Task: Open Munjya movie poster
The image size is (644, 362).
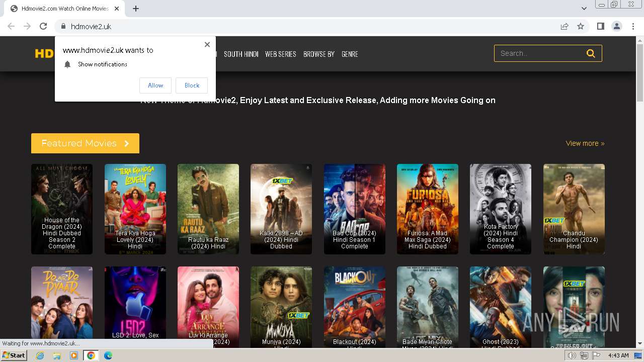Action: 281,307
